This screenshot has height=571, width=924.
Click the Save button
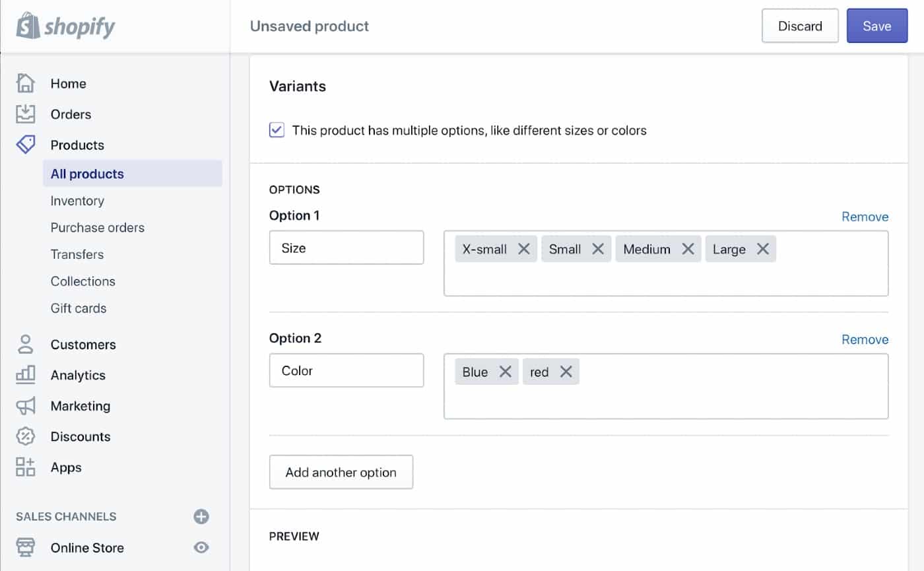(x=876, y=26)
